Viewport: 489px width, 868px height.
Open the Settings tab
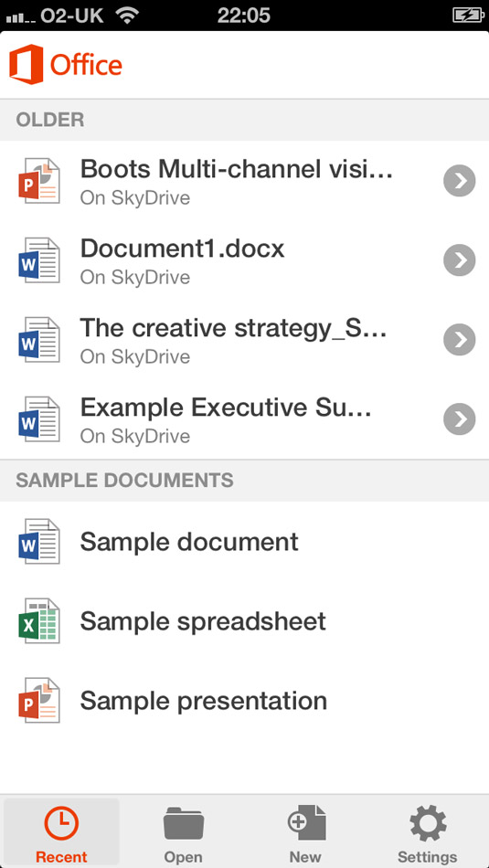(428, 832)
